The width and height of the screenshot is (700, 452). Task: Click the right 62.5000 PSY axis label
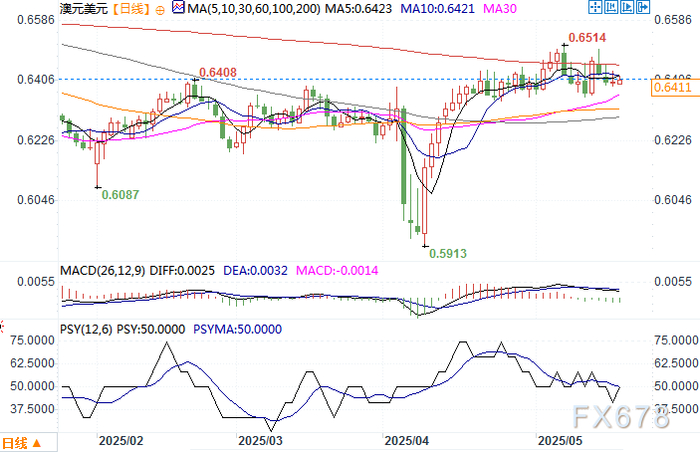coord(676,363)
